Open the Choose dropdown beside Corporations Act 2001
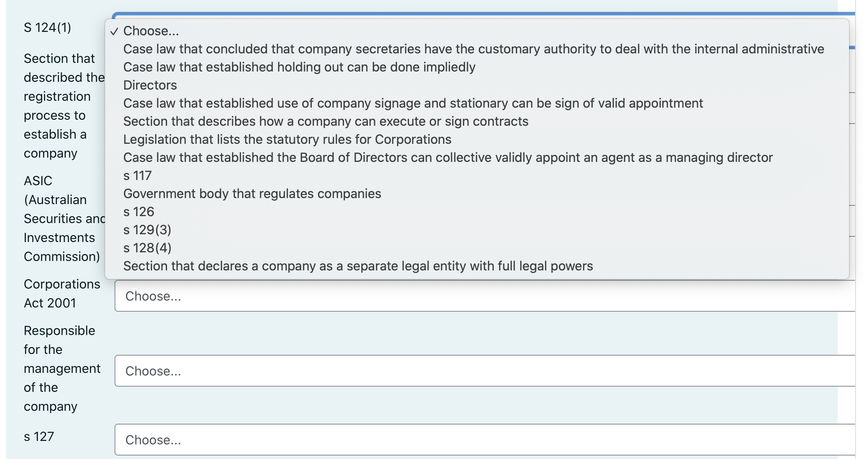Image resolution: width=868 pixels, height=459 pixels. 301,296
